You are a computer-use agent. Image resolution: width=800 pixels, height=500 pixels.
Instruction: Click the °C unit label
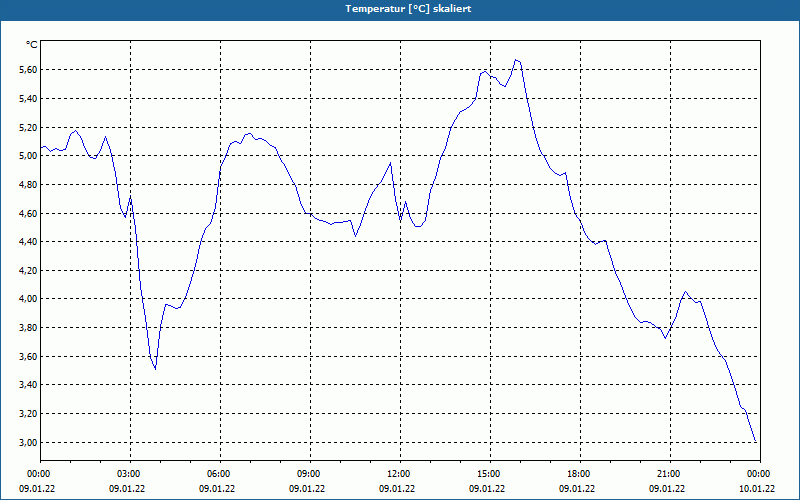coord(32,45)
